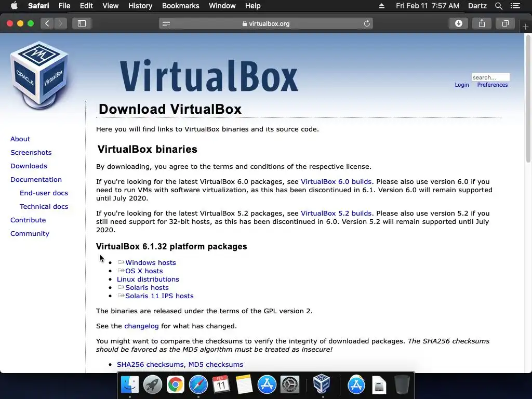Open Documentation sidebar link
Image resolution: width=532 pixels, height=399 pixels.
tap(36, 179)
